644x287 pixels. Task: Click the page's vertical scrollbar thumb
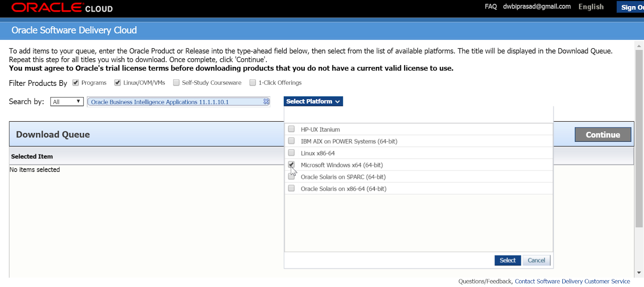click(x=639, y=139)
